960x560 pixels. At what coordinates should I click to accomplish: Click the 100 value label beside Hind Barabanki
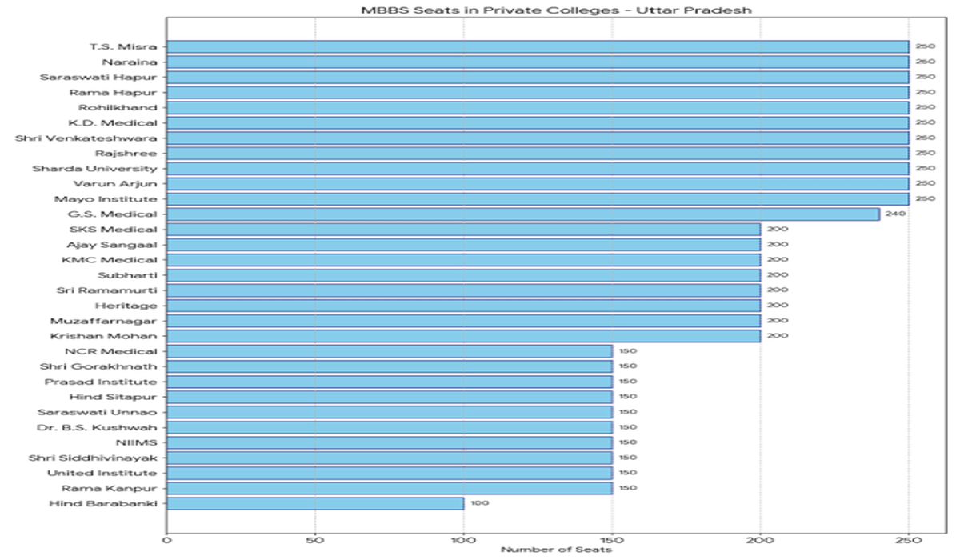click(480, 503)
